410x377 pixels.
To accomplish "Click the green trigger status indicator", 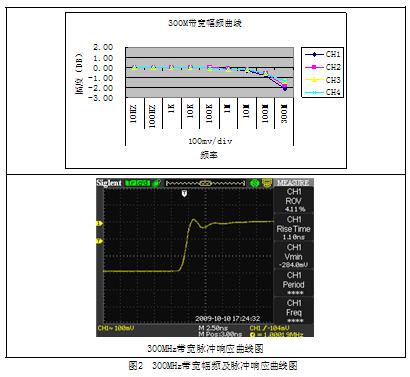I will coord(137,183).
